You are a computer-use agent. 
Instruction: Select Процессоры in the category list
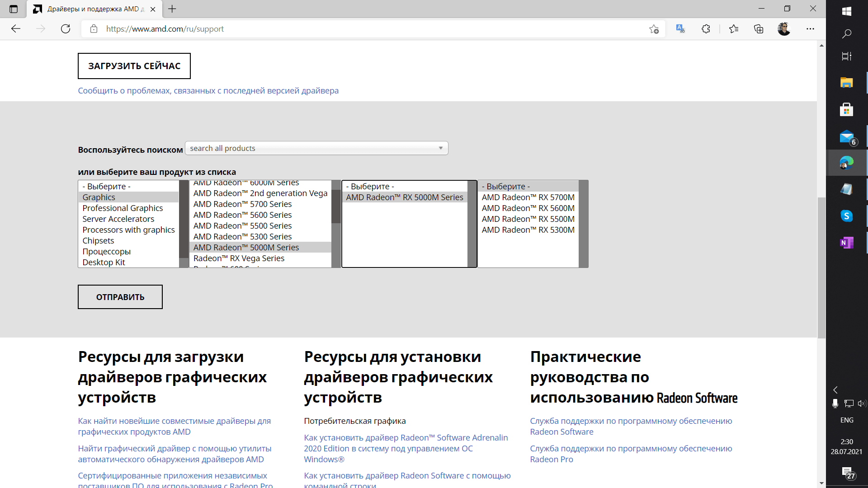coord(129,251)
